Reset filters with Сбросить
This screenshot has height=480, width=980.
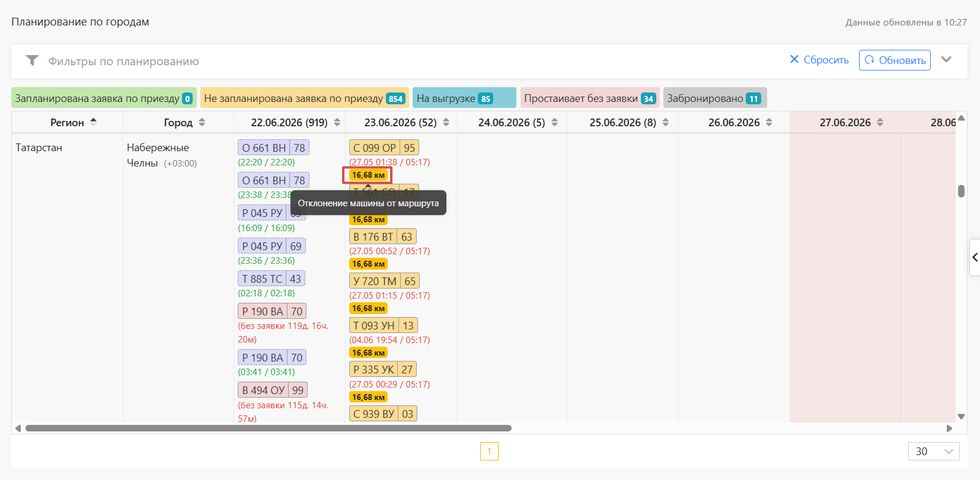[819, 60]
